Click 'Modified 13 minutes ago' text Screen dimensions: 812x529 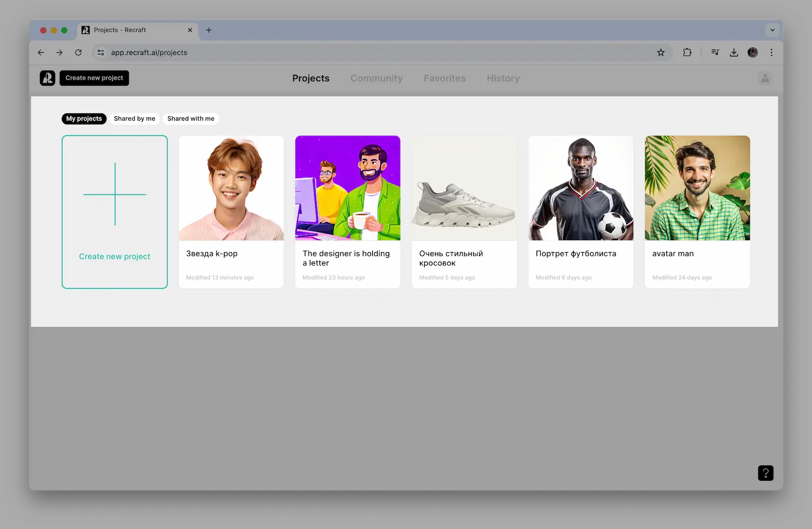[x=220, y=278]
